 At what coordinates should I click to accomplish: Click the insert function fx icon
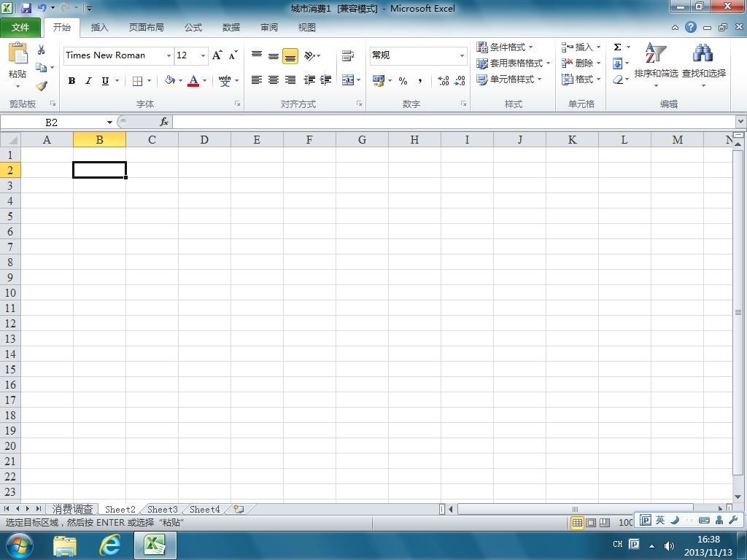[x=164, y=122]
